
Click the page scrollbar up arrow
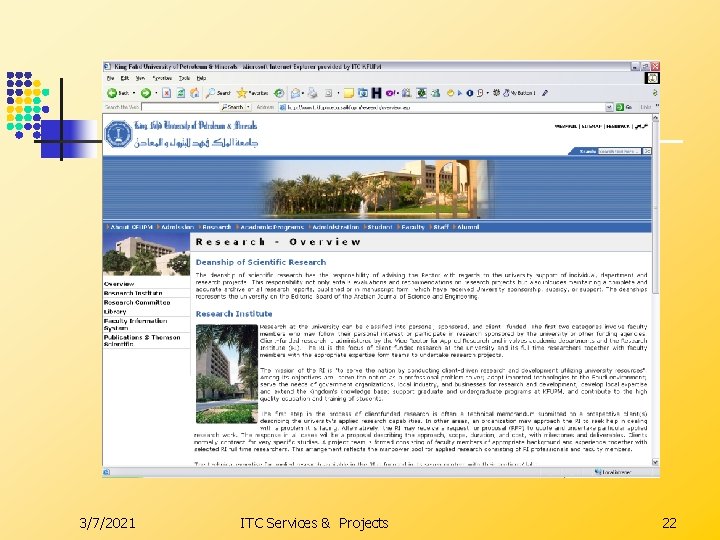coord(655,118)
